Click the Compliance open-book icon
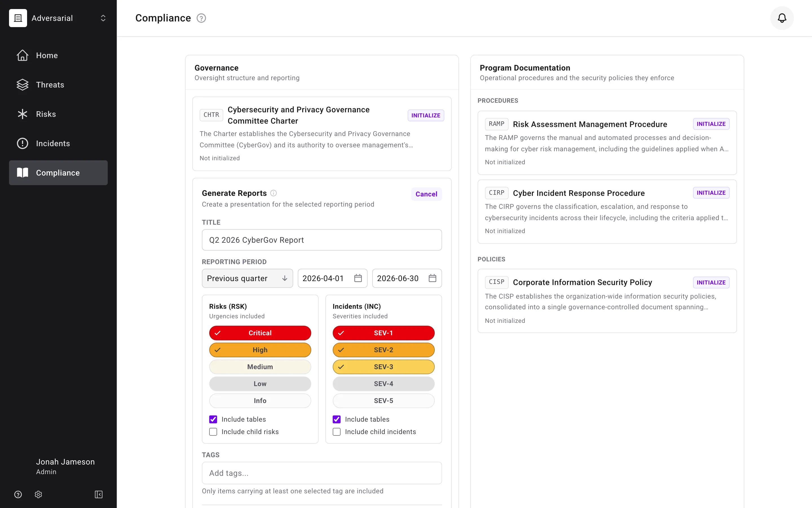The width and height of the screenshot is (812, 508). pos(23,173)
